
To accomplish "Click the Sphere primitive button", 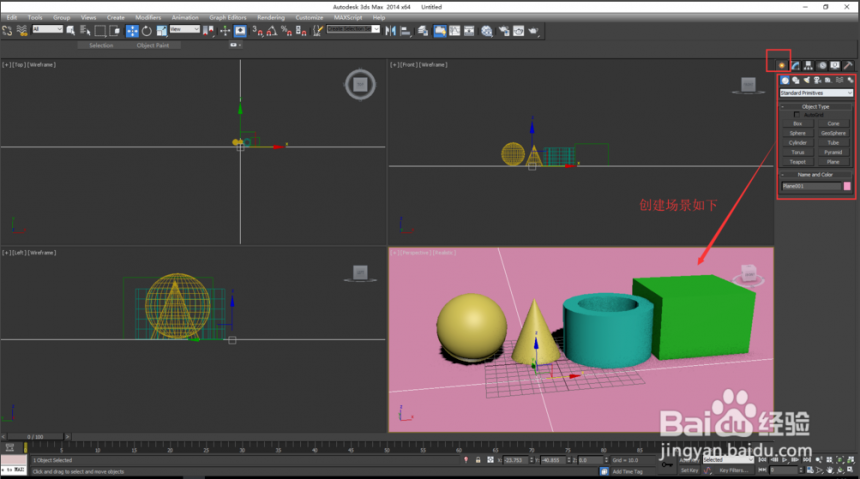I will click(x=798, y=133).
